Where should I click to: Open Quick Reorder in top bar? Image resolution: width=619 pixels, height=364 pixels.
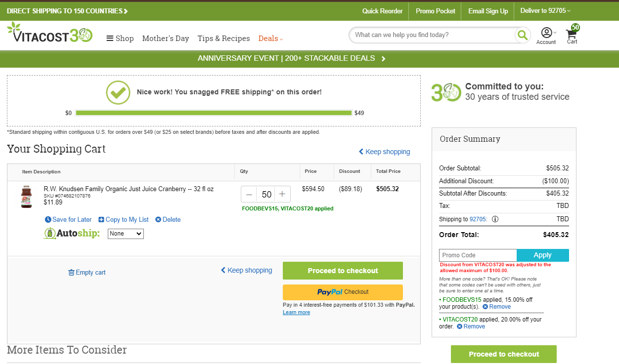[382, 11]
